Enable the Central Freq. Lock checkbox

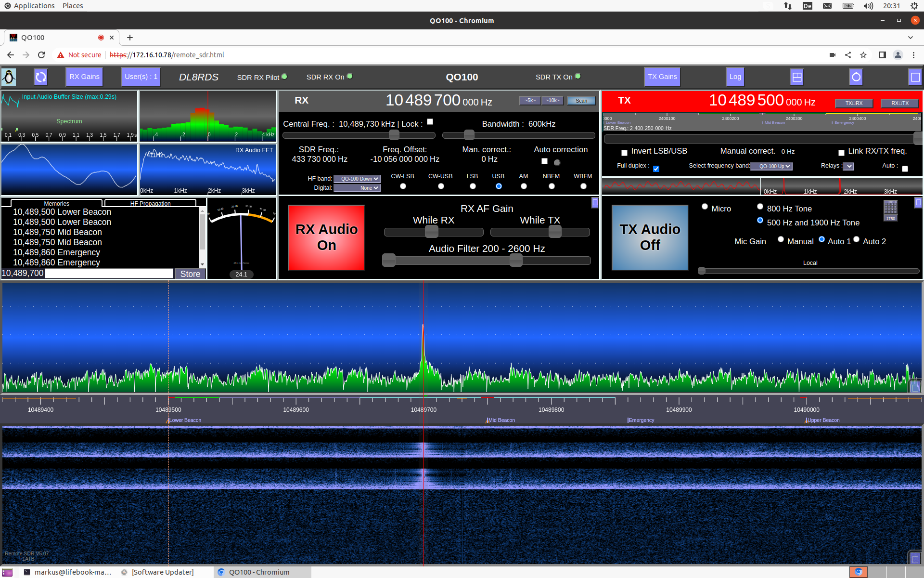[x=430, y=122]
